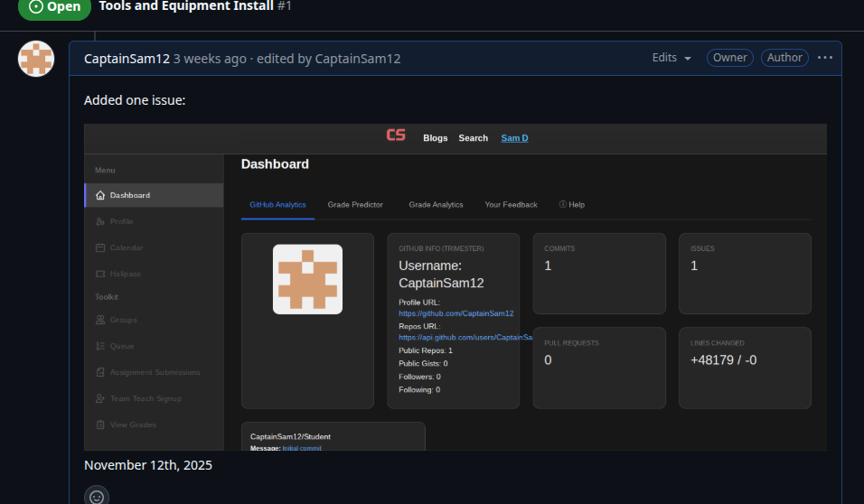Switch to the Grade Analytics tab
The height and width of the screenshot is (504, 864).
436,205
